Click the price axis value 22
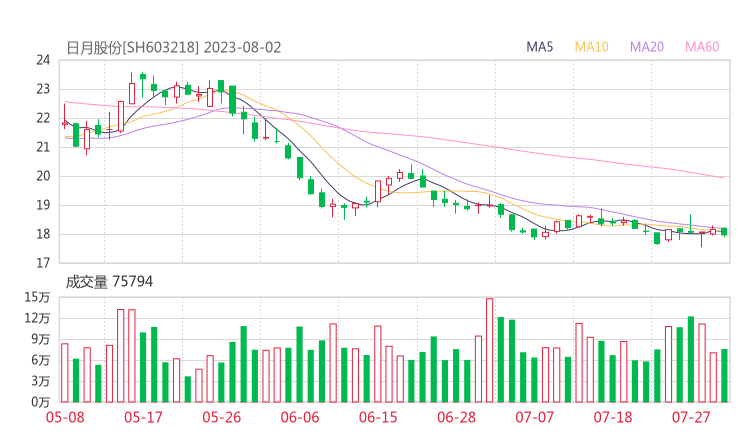This screenshot has width=740, height=440. [x=43, y=118]
